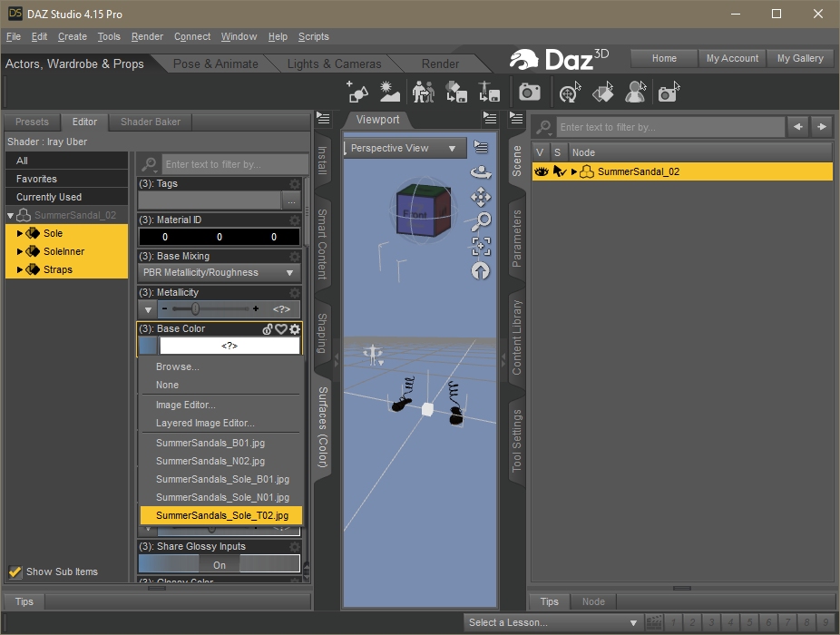
Task: Choose None in the image menu
Action: tap(167, 385)
